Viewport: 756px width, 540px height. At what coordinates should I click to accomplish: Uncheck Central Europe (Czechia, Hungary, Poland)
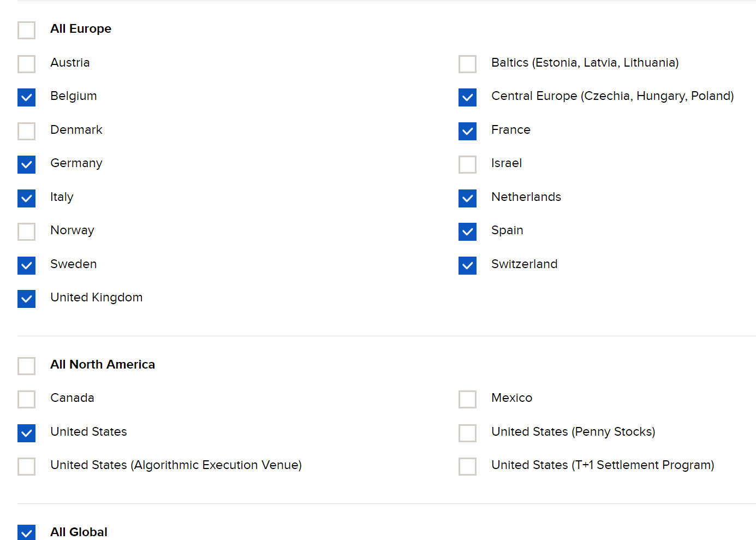click(467, 97)
